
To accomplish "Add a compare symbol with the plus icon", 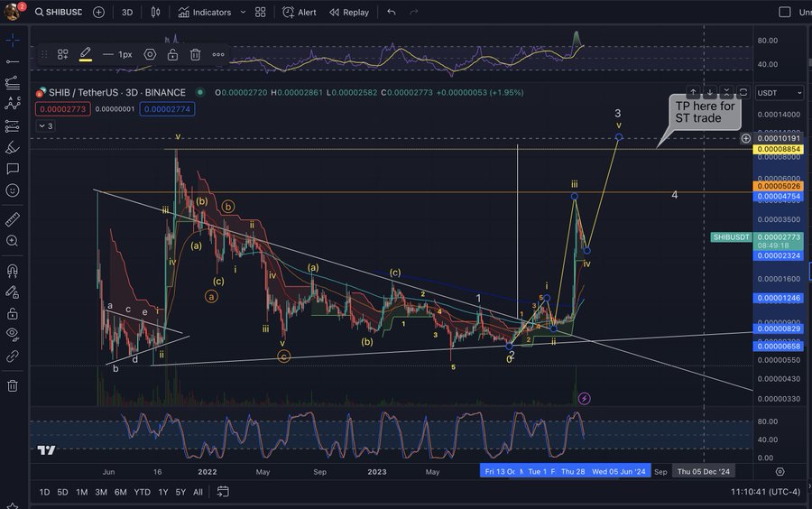I will tap(98, 12).
